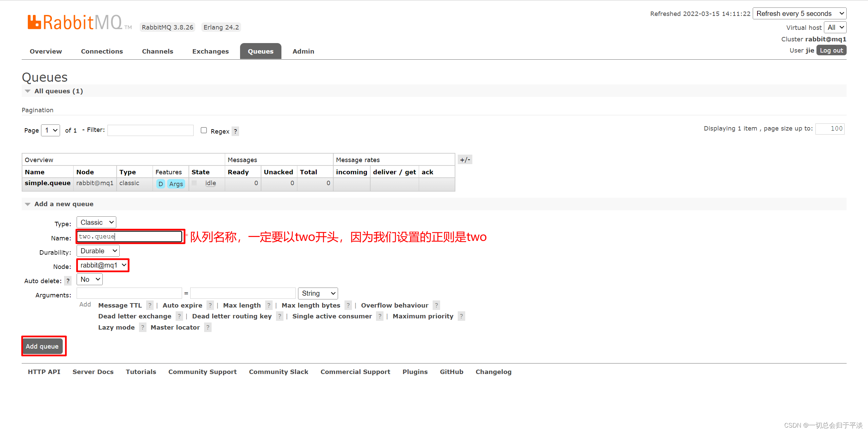Viewport: 868px width, 432px height.
Task: Click the Regex help question mark
Action: click(235, 131)
